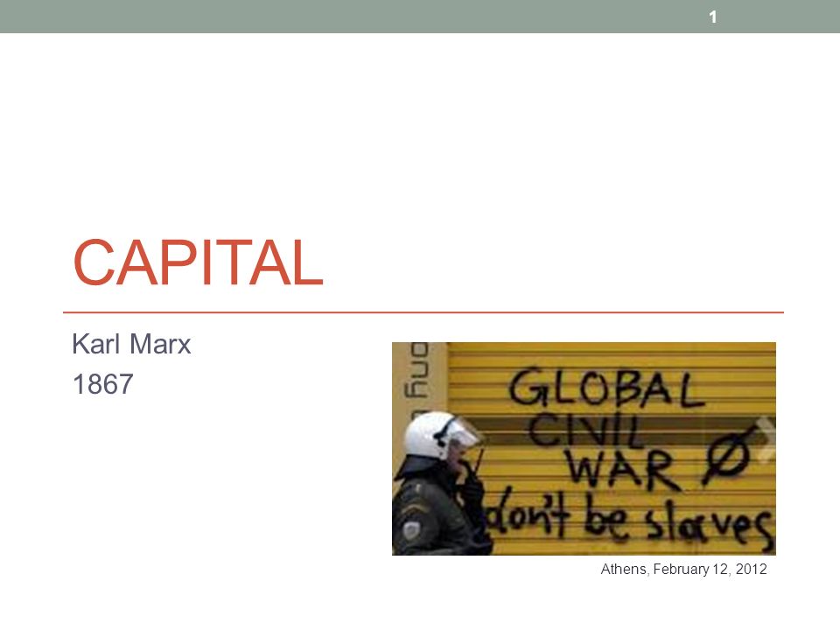The height and width of the screenshot is (630, 840).
Task: Click the 'Athens, February 12, 2012' caption
Action: pos(683,569)
